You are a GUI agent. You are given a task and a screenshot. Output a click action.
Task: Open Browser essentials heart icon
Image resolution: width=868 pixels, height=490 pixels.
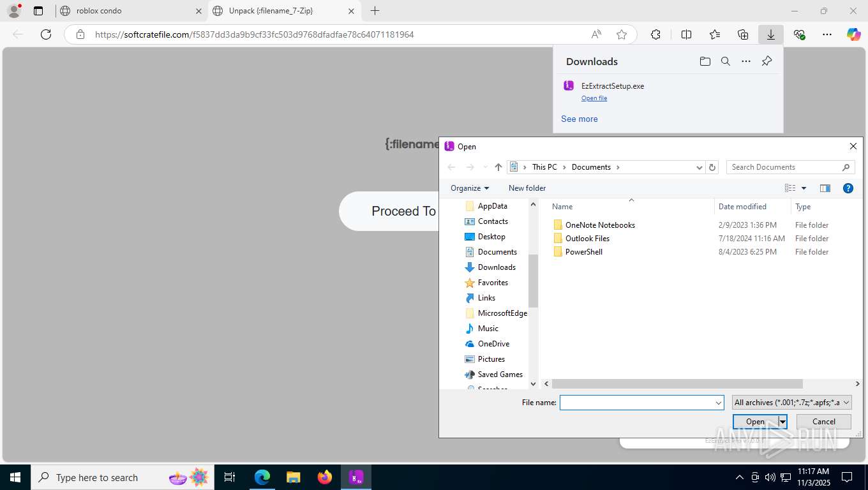[799, 34]
